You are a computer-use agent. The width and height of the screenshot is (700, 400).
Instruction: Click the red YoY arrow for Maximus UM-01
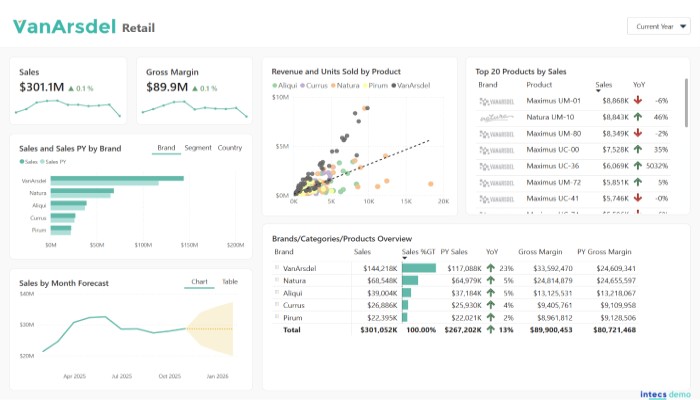pos(637,101)
